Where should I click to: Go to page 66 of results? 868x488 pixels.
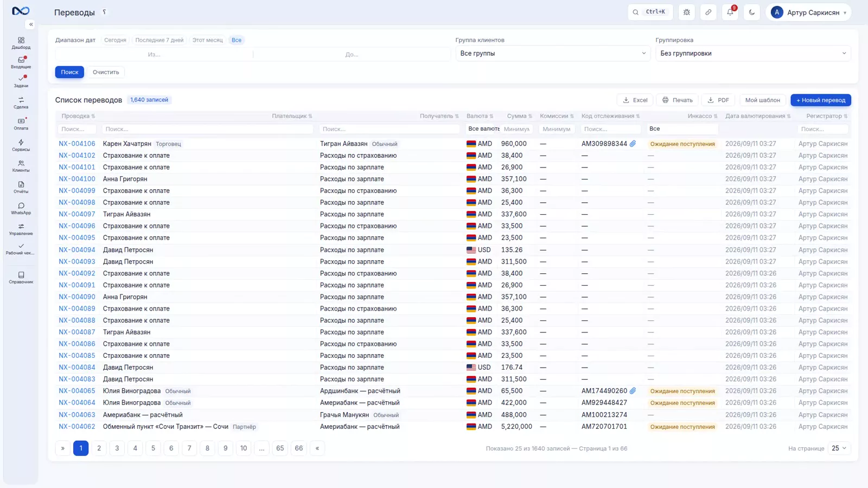299,448
